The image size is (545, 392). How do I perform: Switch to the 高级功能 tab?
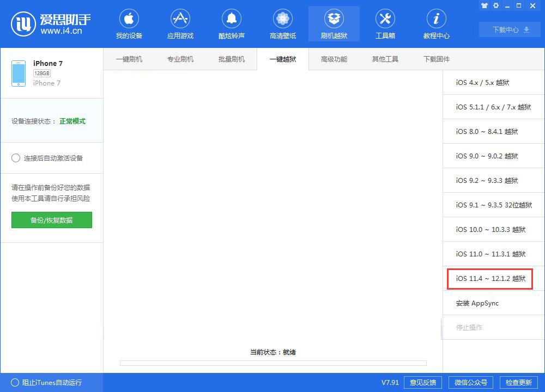coord(334,59)
